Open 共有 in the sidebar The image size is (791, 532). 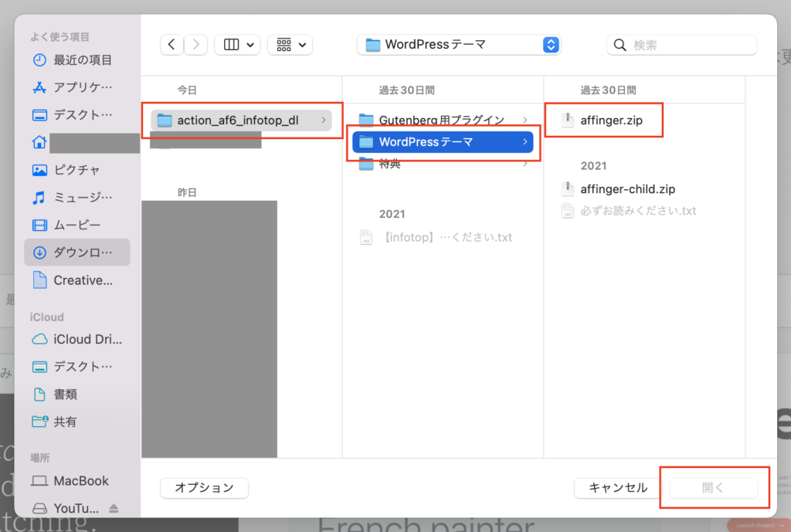click(x=77, y=422)
